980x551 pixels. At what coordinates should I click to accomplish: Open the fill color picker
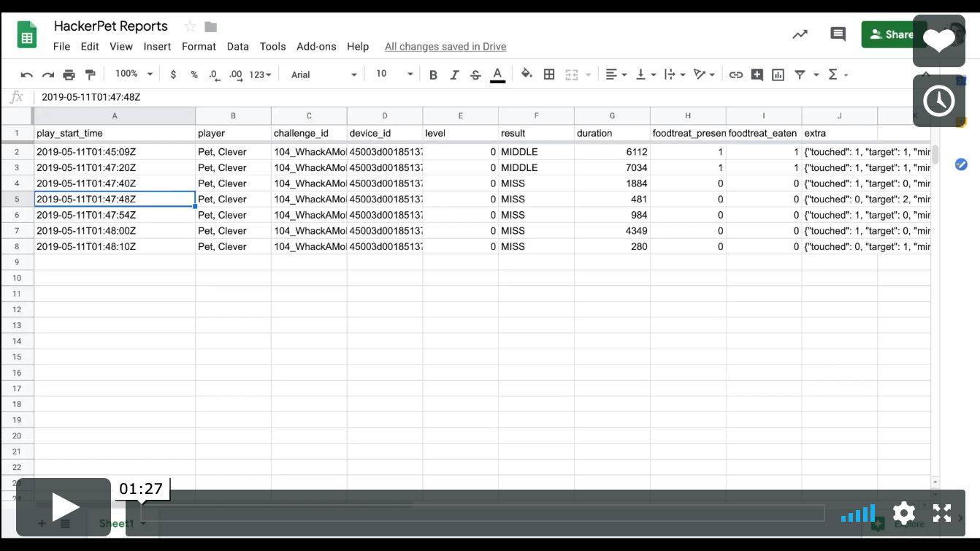527,74
